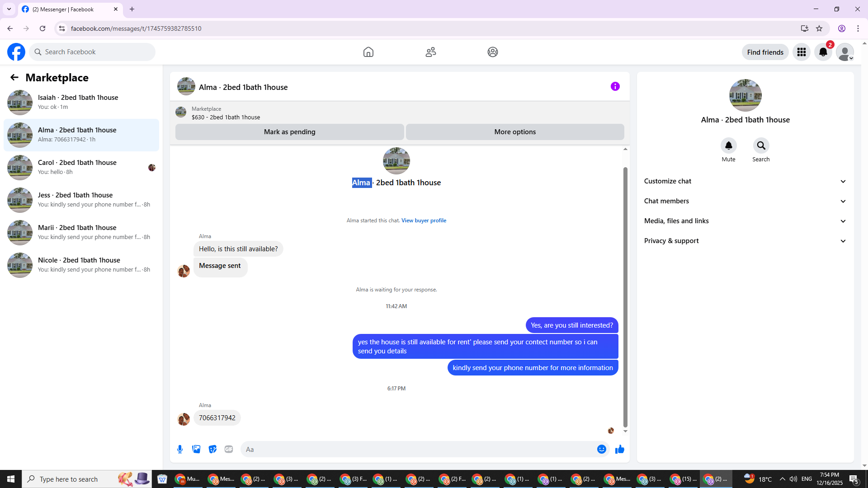Screen dimensions: 868x488
Task: Choose a GIF icon
Action: [229, 449]
